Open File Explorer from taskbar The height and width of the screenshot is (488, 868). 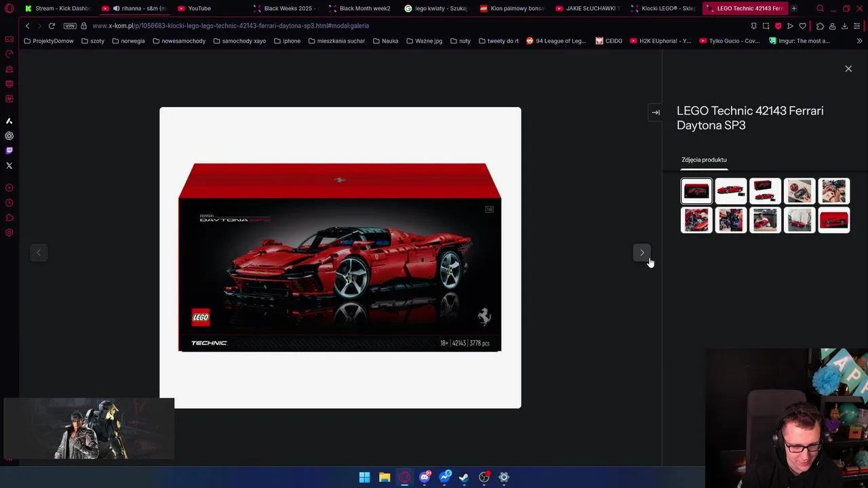point(384,477)
